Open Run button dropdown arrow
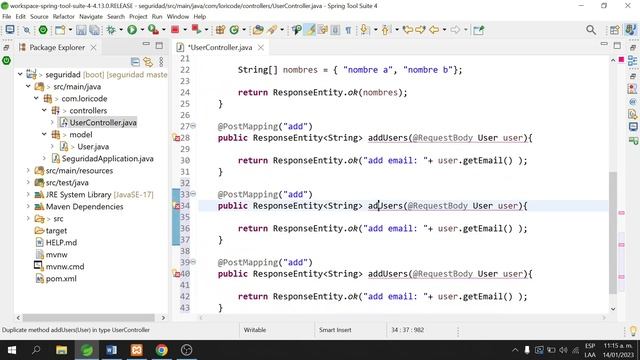The width and height of the screenshot is (640, 360). point(142,30)
